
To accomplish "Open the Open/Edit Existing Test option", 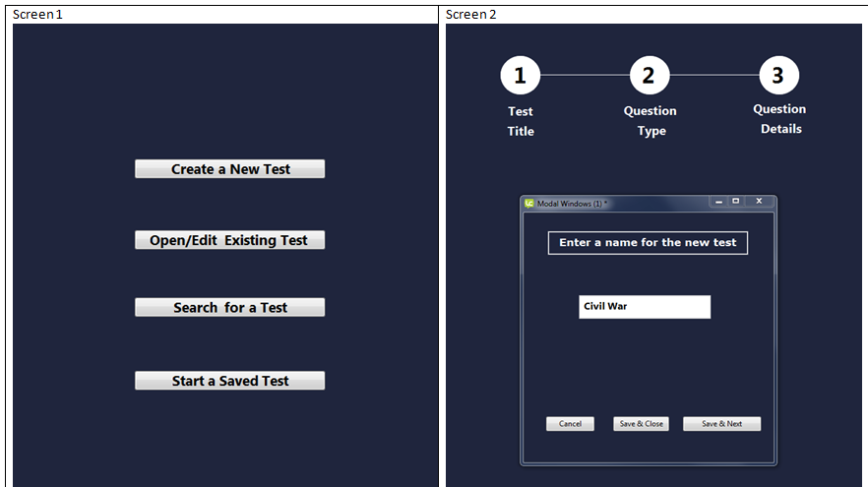I will [229, 240].
